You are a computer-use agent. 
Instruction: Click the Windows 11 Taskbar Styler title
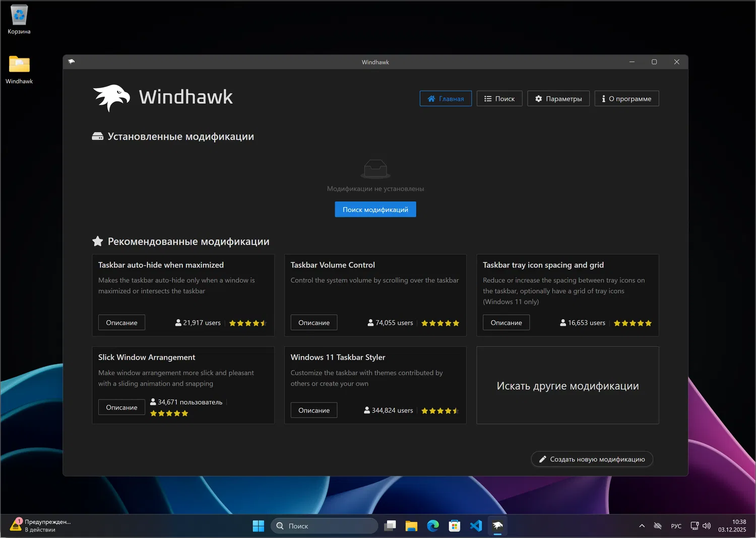(338, 357)
